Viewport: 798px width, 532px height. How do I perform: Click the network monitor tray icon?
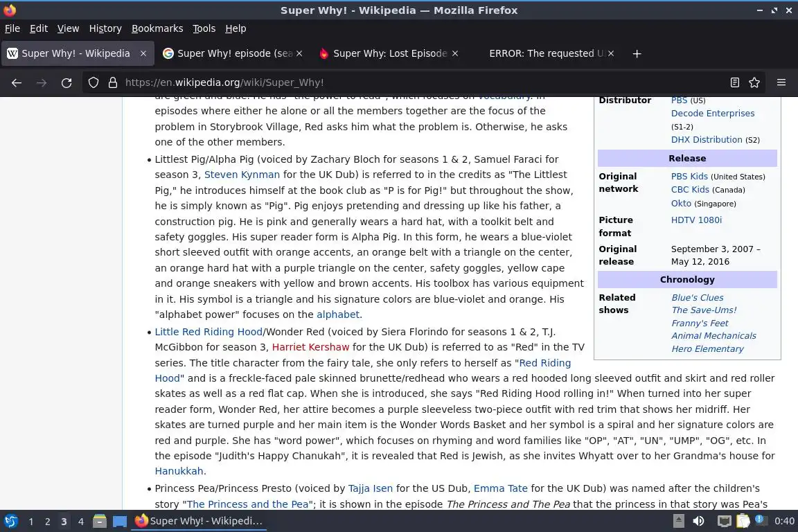[x=724, y=522]
